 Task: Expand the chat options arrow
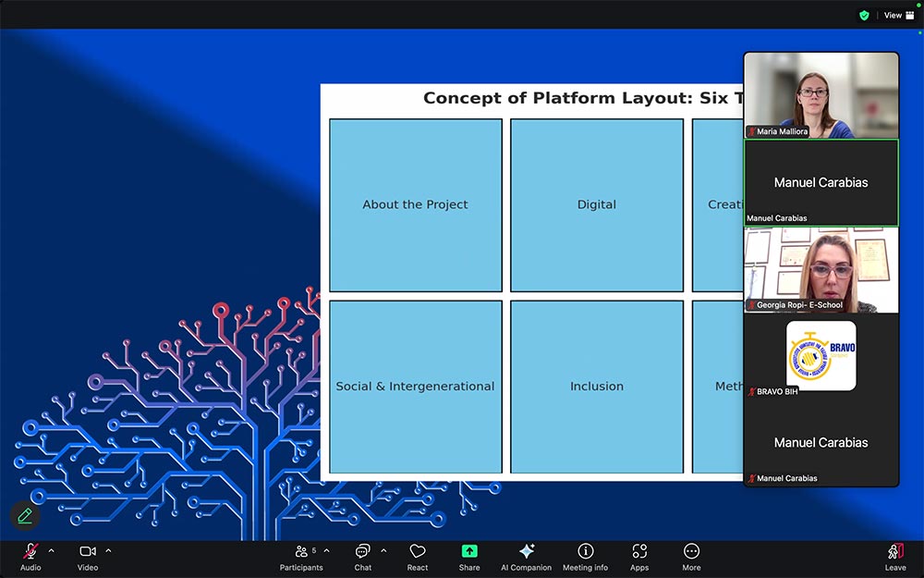pos(383,550)
